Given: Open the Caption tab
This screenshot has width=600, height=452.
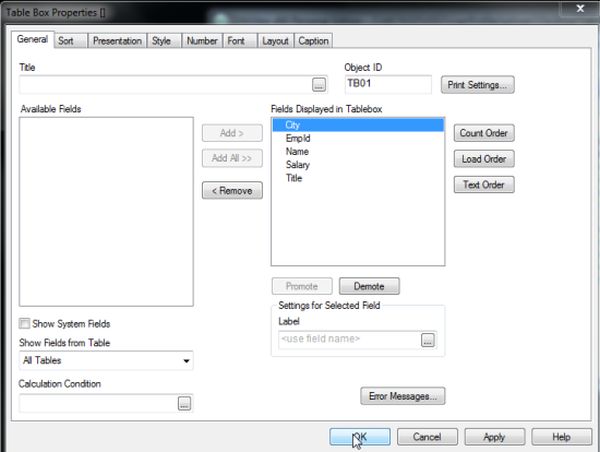Looking at the screenshot, I should tap(313, 41).
